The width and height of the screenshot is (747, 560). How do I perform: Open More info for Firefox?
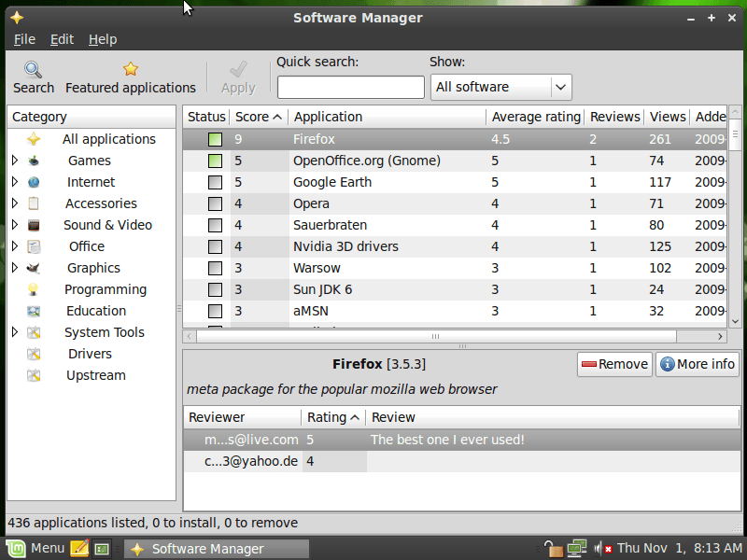(698, 364)
